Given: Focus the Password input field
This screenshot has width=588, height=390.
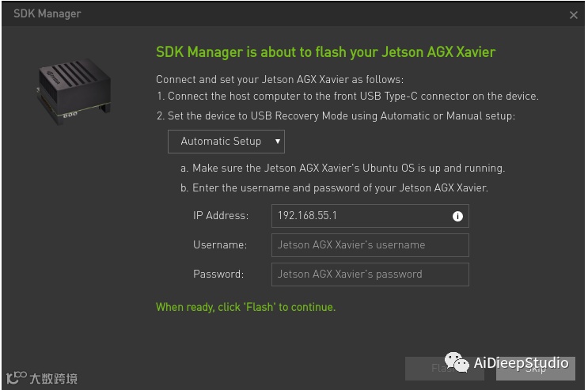Looking at the screenshot, I should pyautogui.click(x=370, y=275).
